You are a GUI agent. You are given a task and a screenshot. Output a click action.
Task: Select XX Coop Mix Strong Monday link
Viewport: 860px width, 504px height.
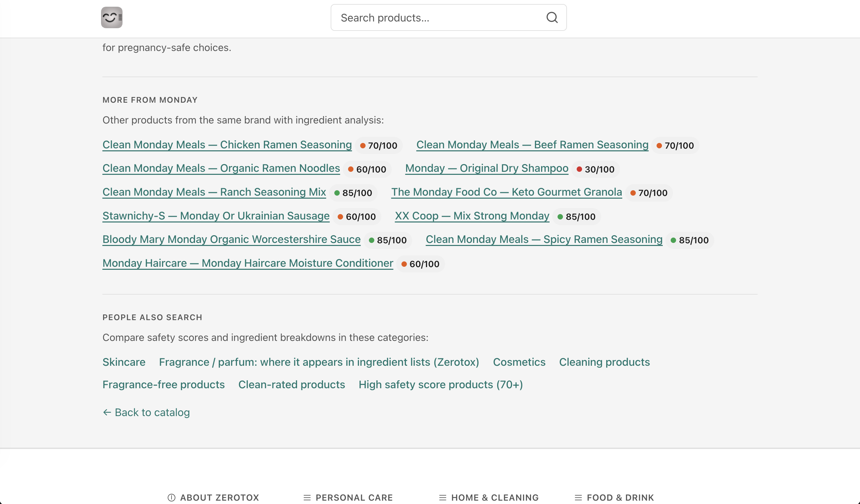(472, 216)
